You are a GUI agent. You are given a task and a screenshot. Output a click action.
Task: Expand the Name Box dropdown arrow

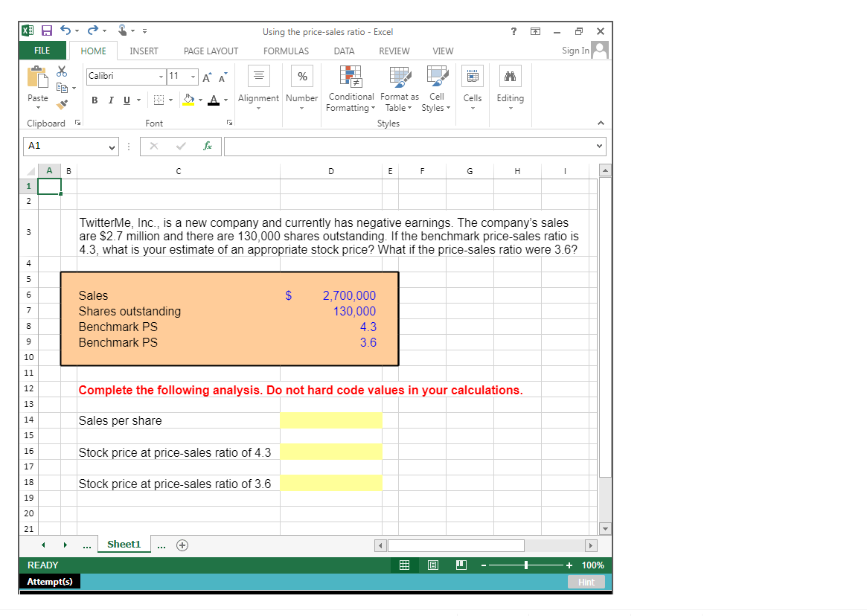pyautogui.click(x=112, y=147)
